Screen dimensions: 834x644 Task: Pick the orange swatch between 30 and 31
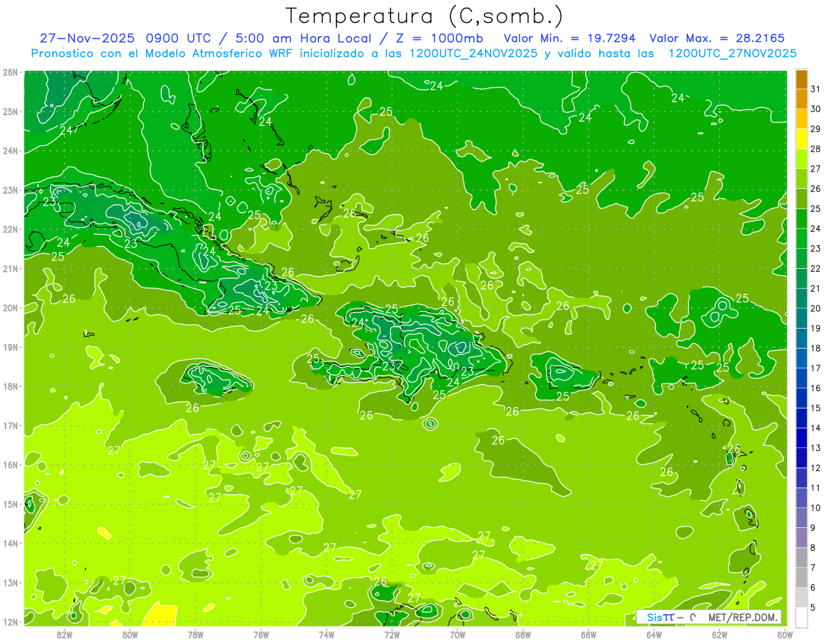[x=801, y=99]
